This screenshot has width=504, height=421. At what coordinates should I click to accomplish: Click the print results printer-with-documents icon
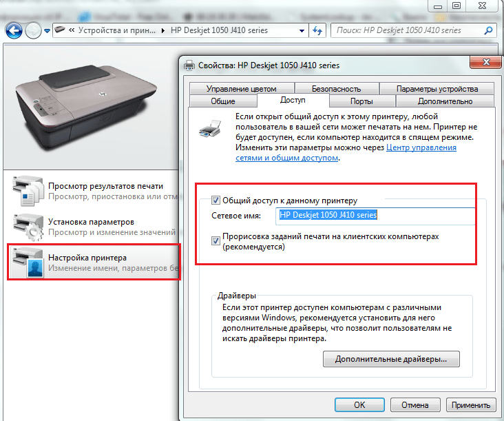click(x=28, y=191)
